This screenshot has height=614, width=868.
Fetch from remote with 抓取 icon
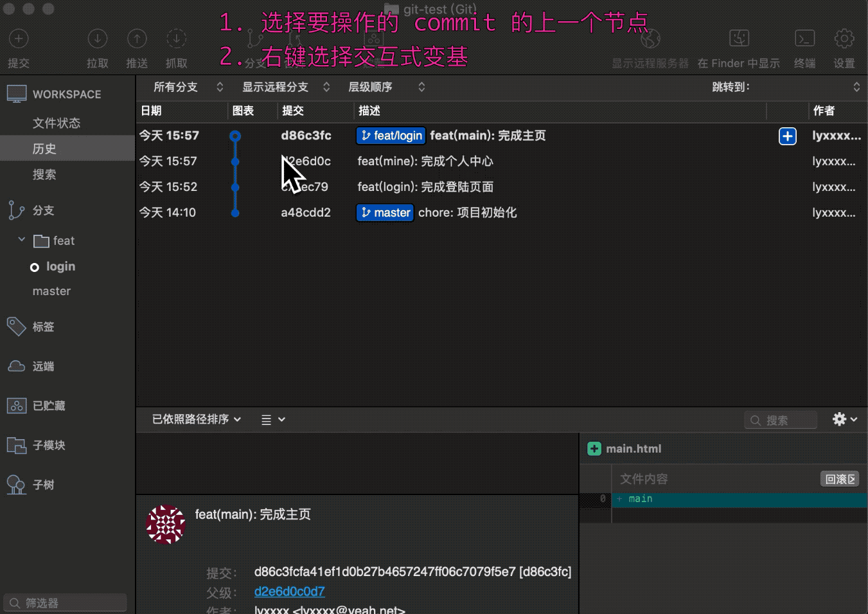tap(176, 39)
